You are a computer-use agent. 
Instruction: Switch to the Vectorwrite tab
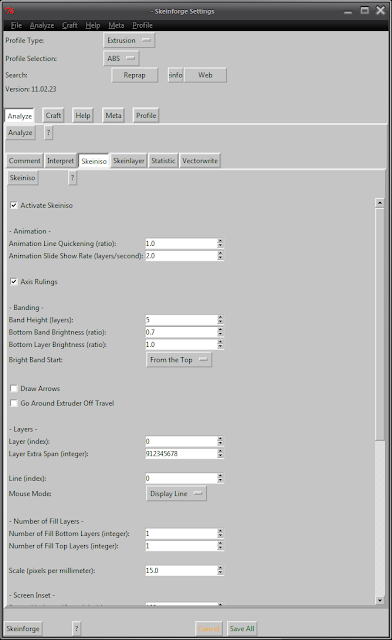click(x=200, y=161)
